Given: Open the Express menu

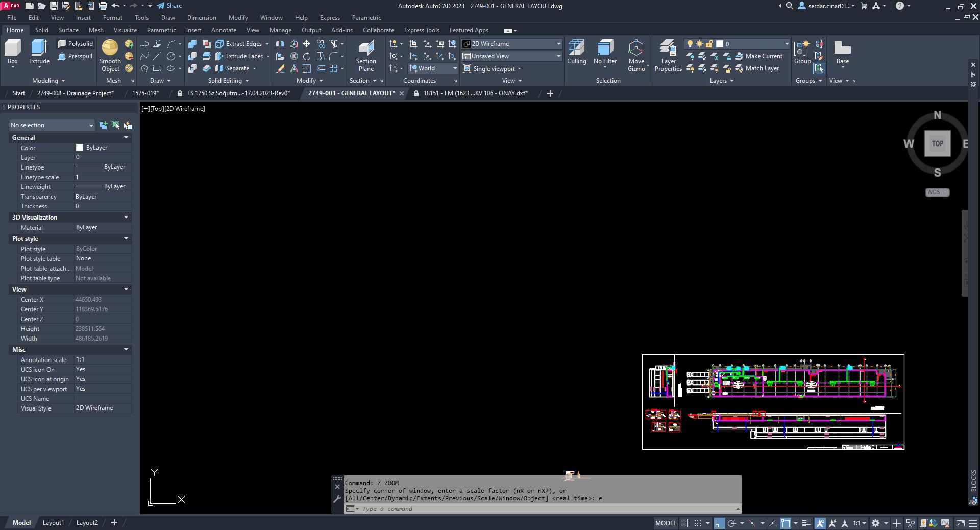Looking at the screenshot, I should [x=329, y=17].
